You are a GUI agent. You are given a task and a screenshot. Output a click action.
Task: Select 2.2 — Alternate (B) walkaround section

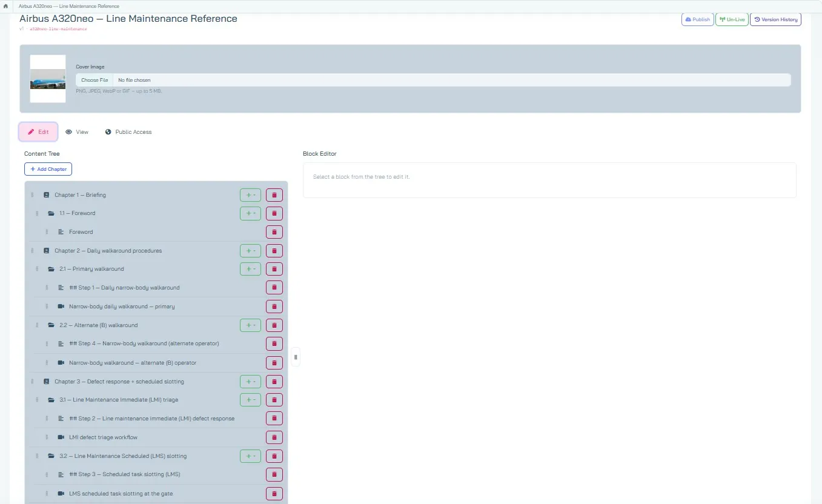(x=99, y=325)
